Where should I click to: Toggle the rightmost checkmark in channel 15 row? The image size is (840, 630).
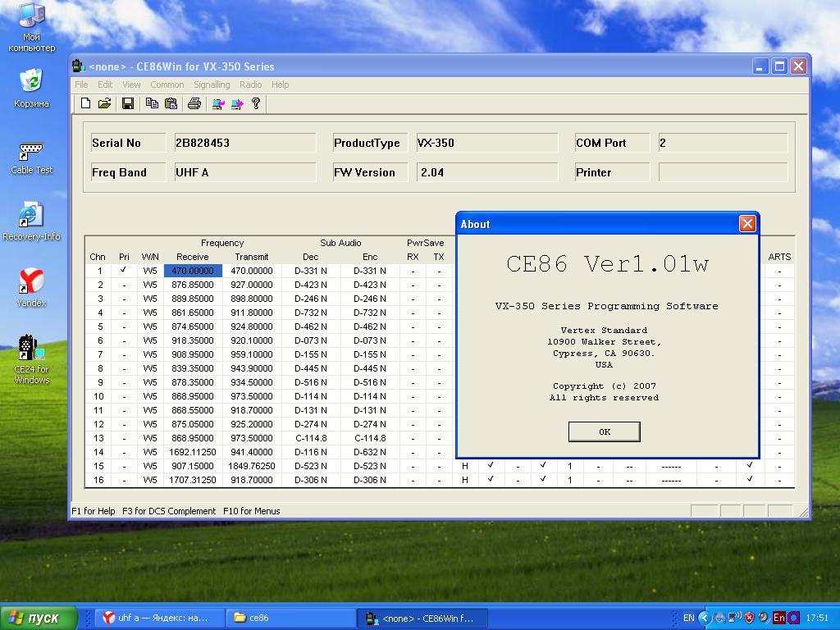(x=750, y=466)
